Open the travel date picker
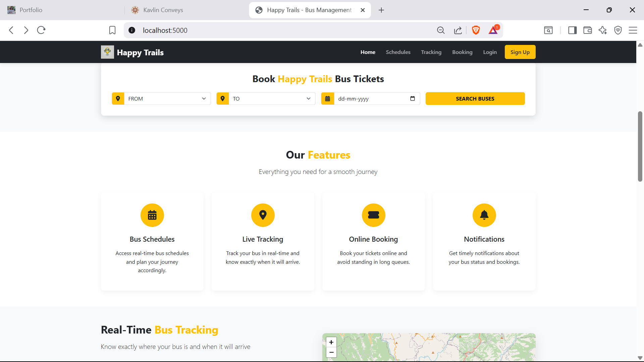644x362 pixels. (x=413, y=99)
